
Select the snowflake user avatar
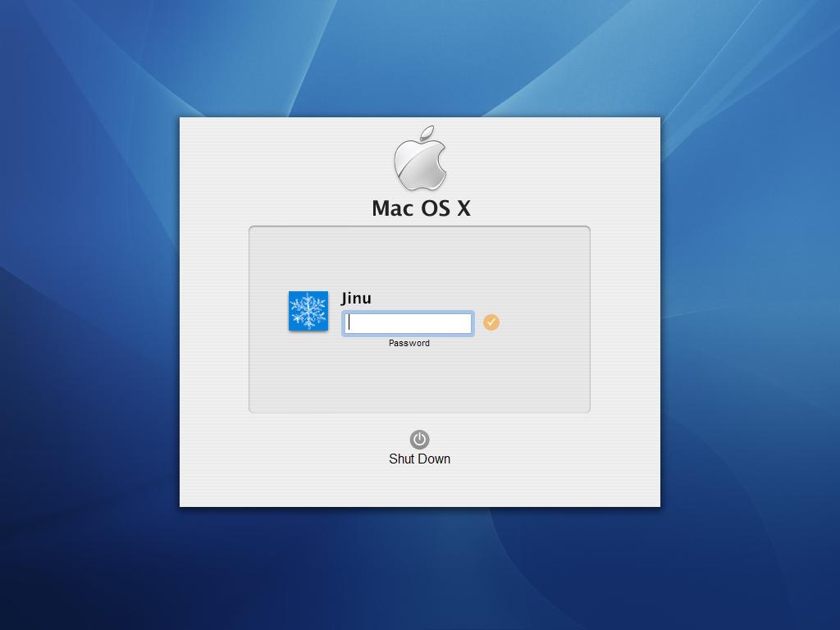coord(308,311)
